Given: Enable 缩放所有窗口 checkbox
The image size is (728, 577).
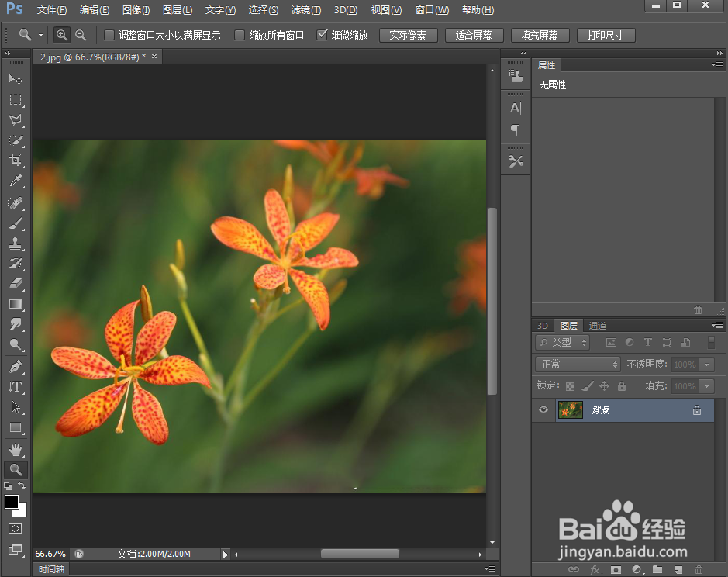Looking at the screenshot, I should (240, 35).
